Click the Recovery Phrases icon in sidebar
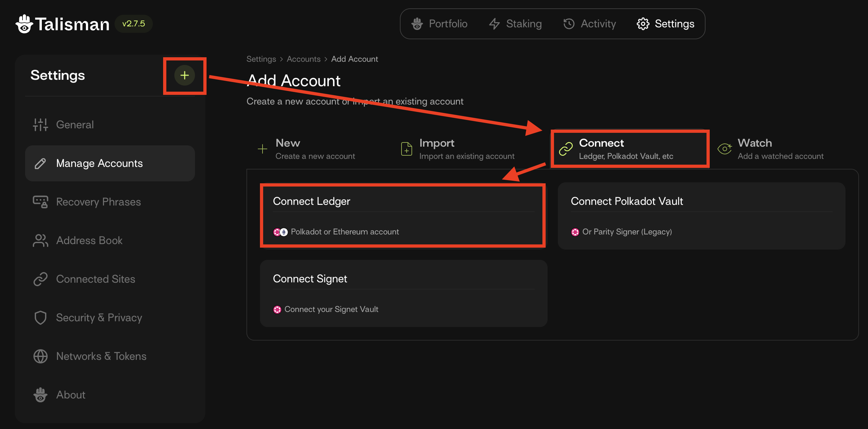This screenshot has height=429, width=868. pyautogui.click(x=41, y=202)
